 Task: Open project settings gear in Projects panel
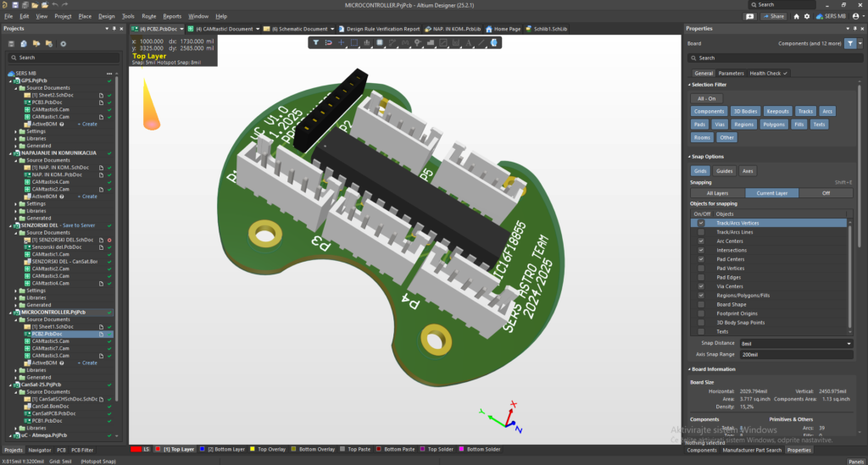(x=63, y=43)
